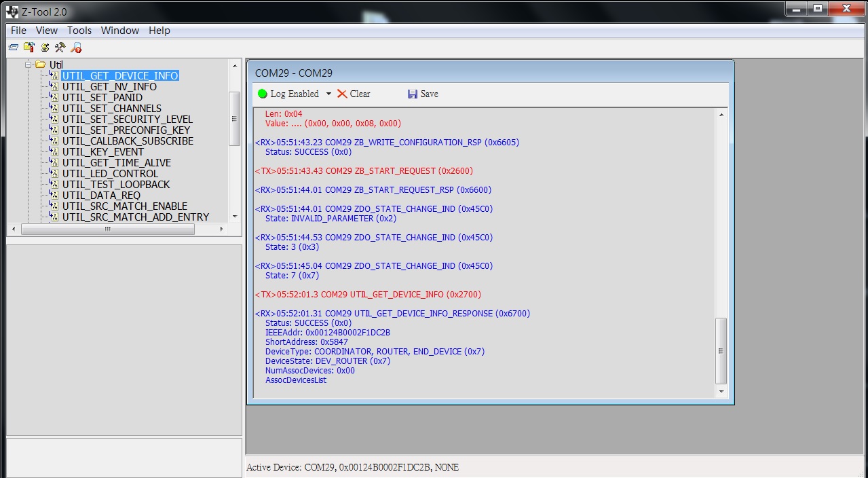Click the Util folder icon in the tree
Viewport: 868px width, 478px height.
40,65
